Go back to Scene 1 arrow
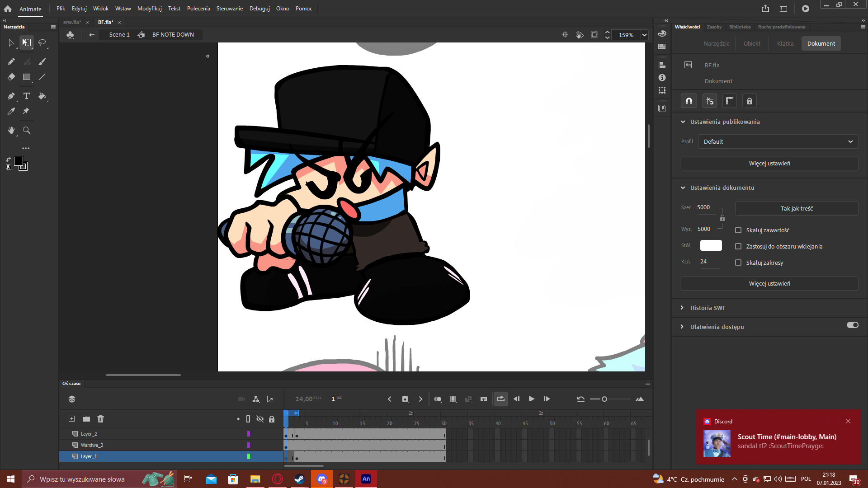This screenshot has width=868, height=488. (92, 35)
